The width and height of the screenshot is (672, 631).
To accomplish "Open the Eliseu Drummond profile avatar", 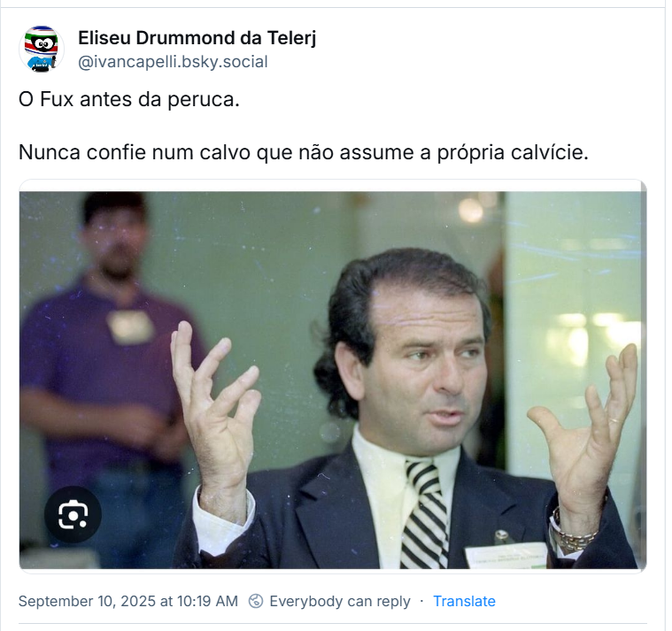I will click(x=41, y=49).
